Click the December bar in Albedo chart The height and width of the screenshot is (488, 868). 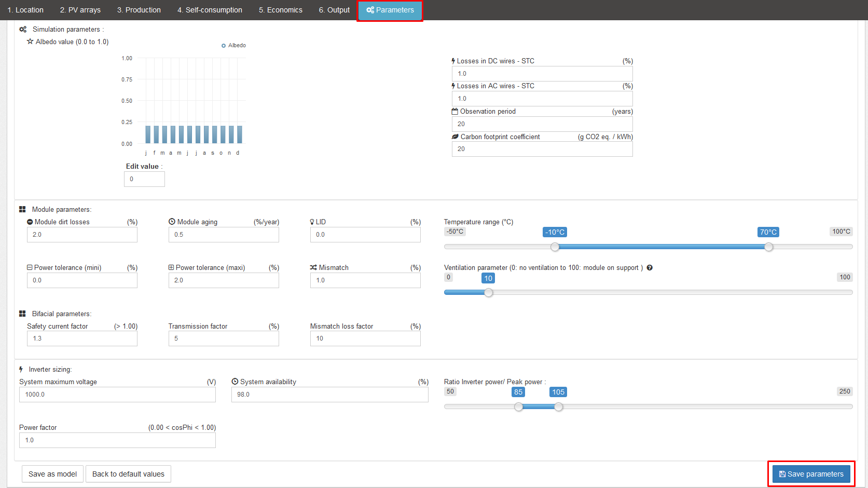pos(240,134)
